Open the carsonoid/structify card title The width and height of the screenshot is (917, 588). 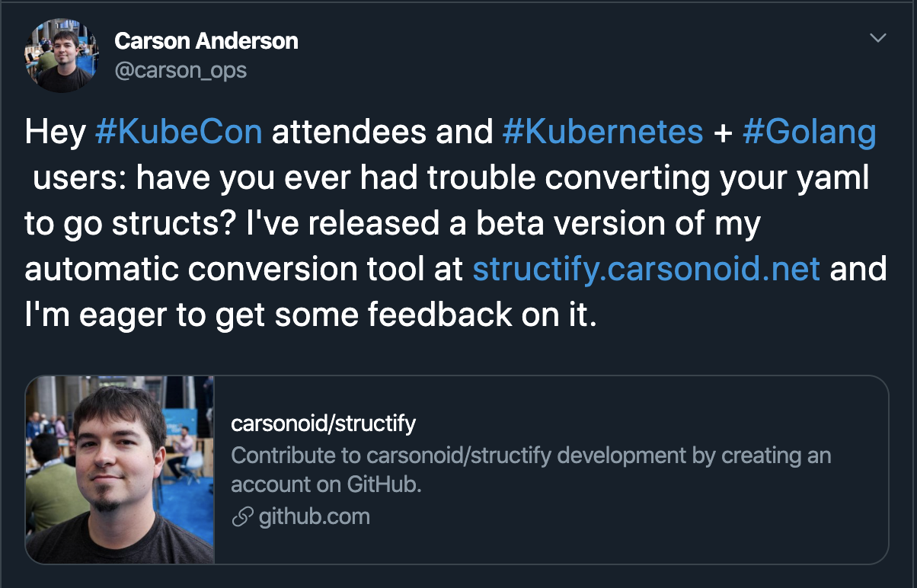pyautogui.click(x=324, y=423)
